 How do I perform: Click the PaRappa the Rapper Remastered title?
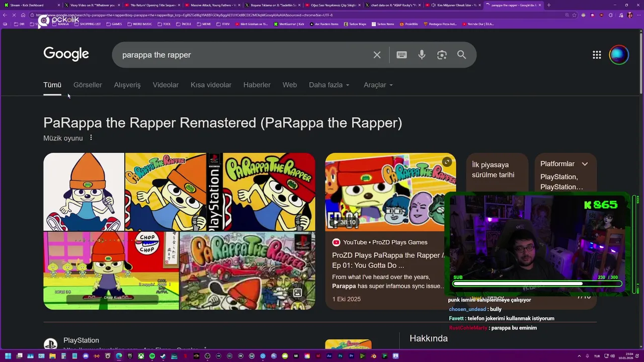223,123
